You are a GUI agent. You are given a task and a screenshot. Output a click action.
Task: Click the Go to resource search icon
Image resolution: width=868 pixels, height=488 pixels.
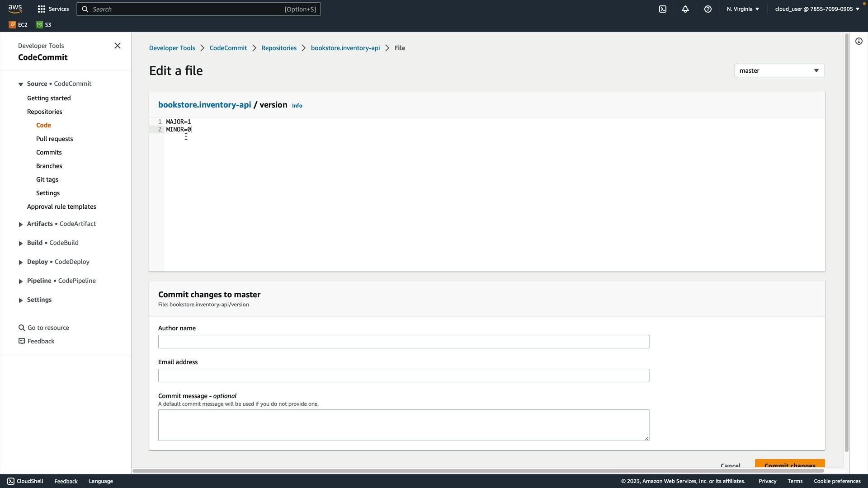[21, 328]
